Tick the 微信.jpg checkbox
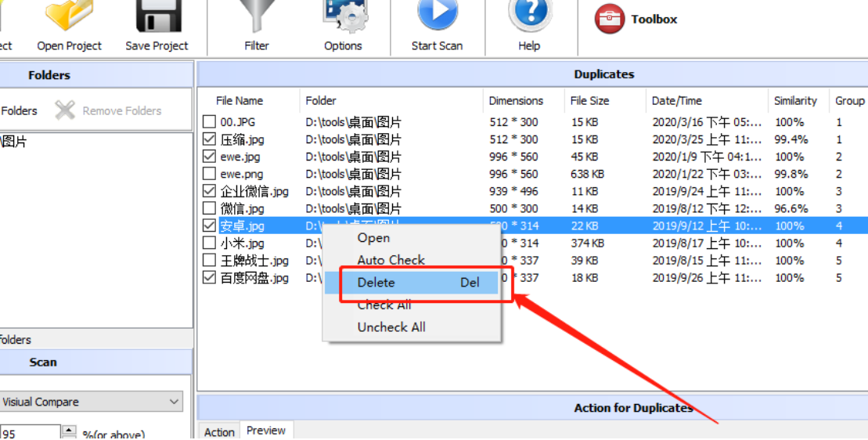The image size is (868, 440). [209, 208]
